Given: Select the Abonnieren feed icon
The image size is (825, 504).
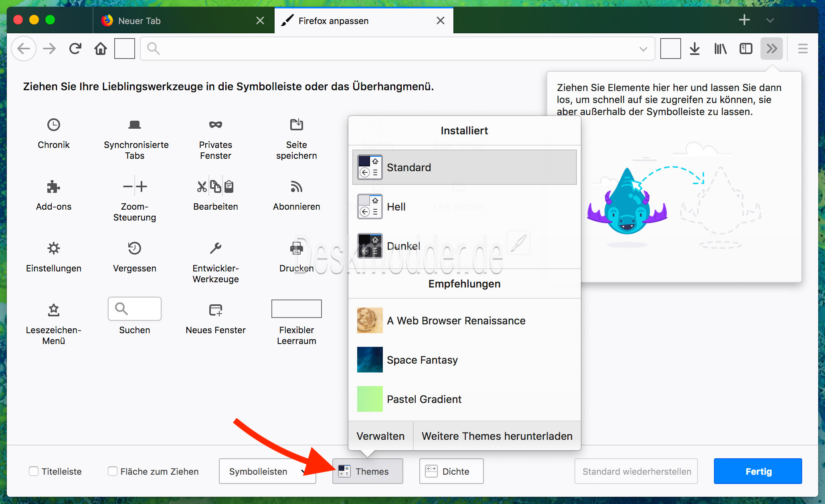Looking at the screenshot, I should 297,186.
